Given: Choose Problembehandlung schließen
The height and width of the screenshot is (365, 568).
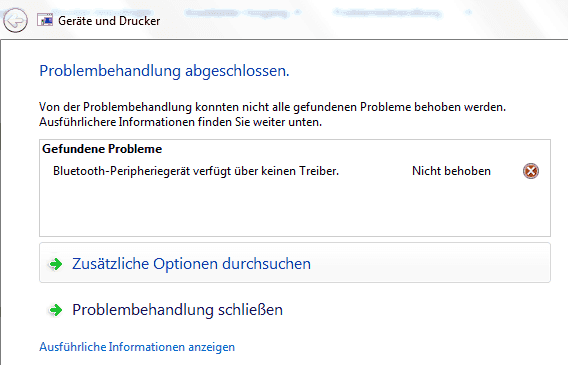Looking at the screenshot, I should pyautogui.click(x=177, y=310).
